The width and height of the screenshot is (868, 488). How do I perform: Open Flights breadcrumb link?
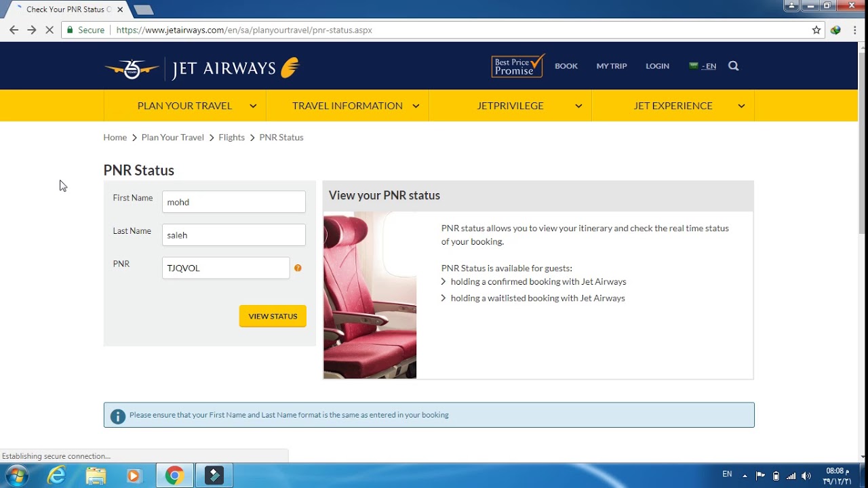click(x=231, y=137)
